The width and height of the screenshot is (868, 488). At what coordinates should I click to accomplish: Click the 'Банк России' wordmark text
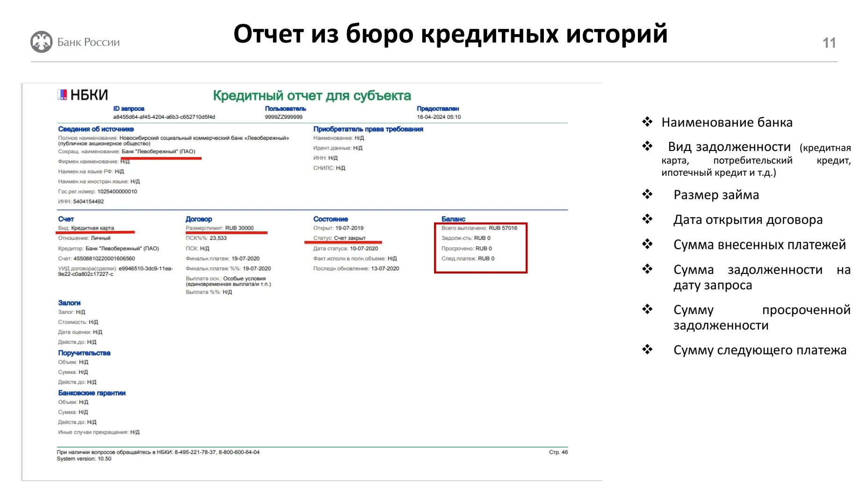[88, 42]
